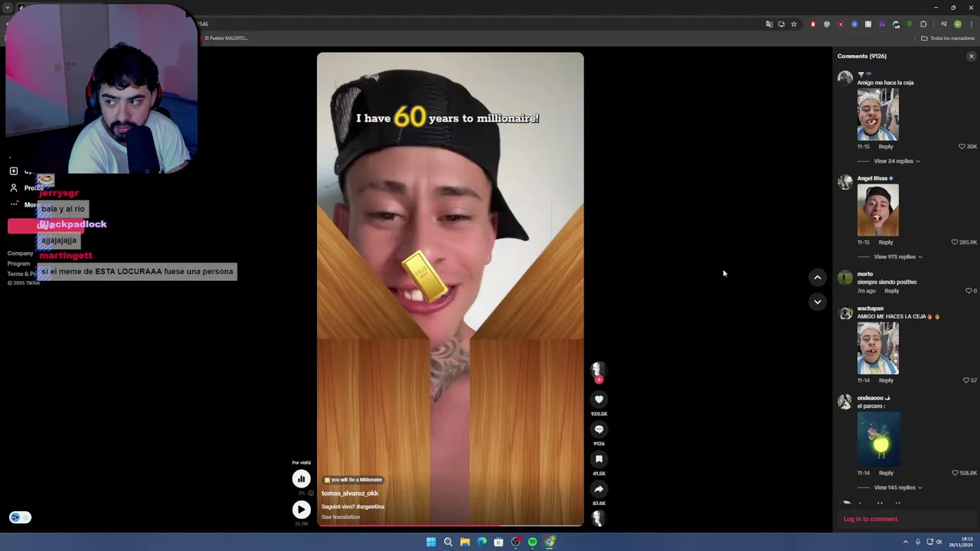Reply to wachapan's comment
The image size is (980, 551).
886,380
